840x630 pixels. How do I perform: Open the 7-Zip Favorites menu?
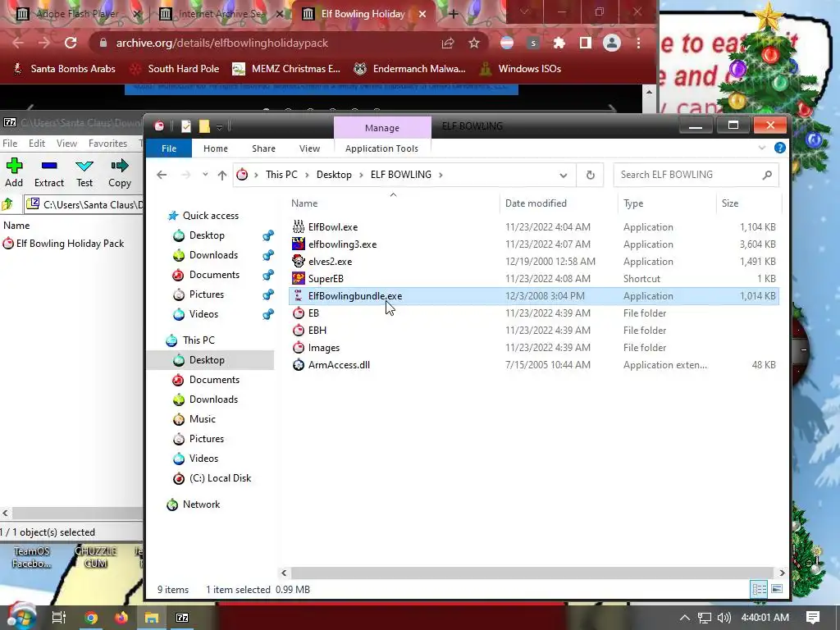107,144
